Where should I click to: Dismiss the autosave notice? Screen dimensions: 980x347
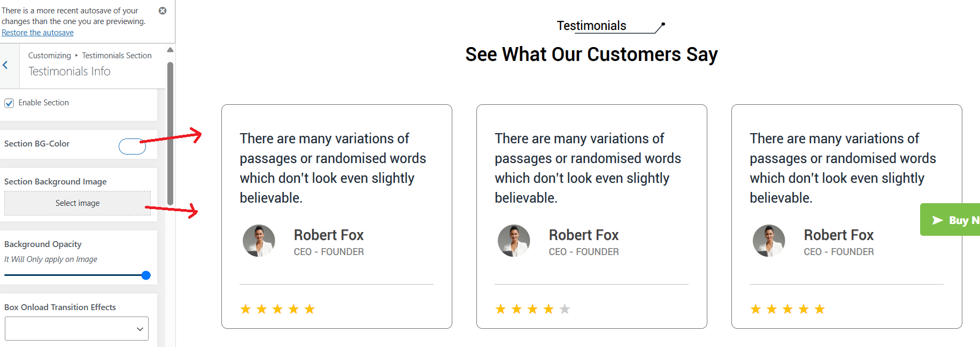tap(163, 11)
